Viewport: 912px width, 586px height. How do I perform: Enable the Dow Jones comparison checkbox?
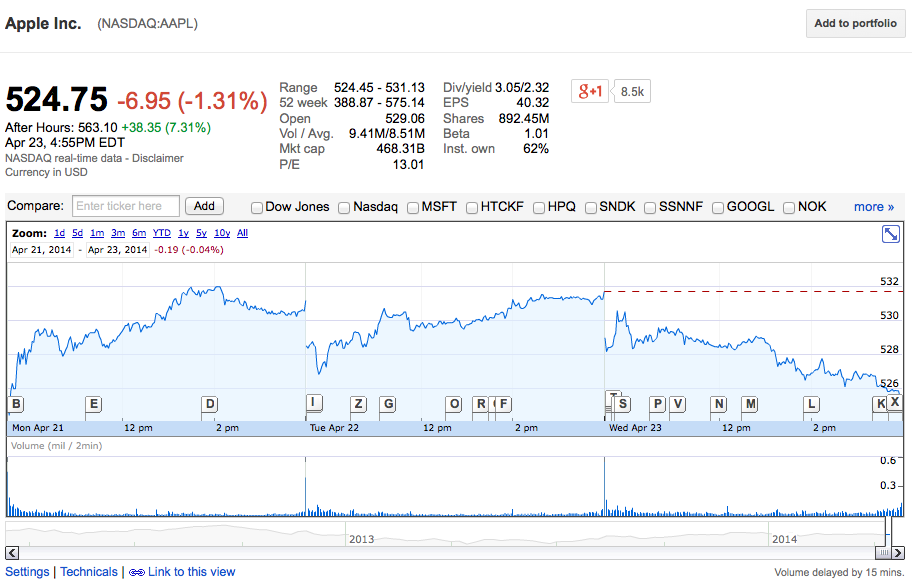click(x=257, y=207)
